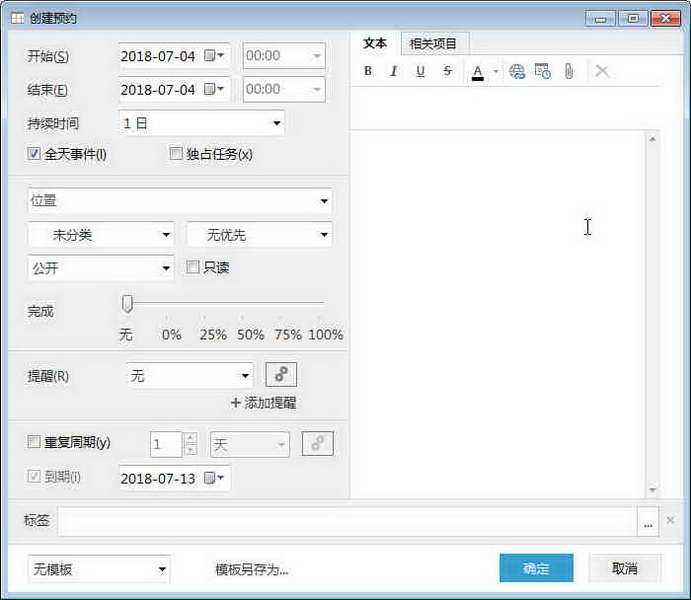Screen dimensions: 691x600
Task: Click 添加提醒 to add reminder
Action: pos(263,403)
